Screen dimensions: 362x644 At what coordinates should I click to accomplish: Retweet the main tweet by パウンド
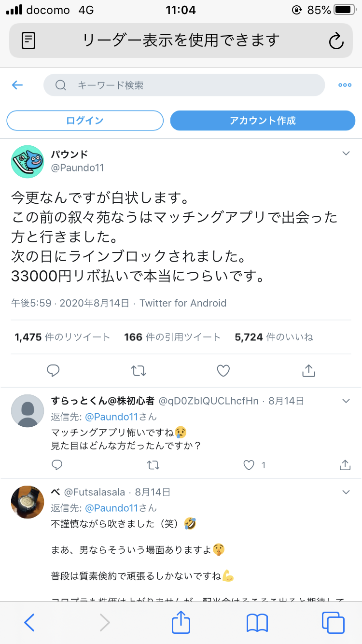pyautogui.click(x=139, y=371)
